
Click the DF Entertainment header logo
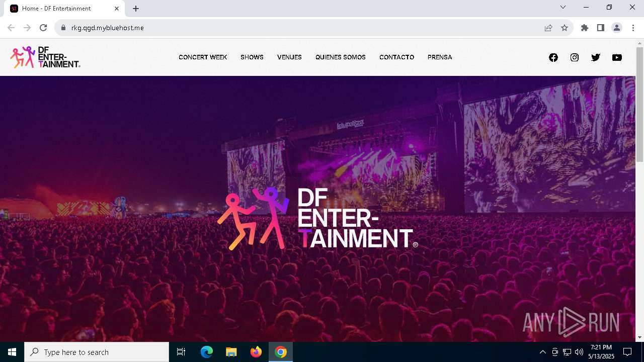pyautogui.click(x=45, y=57)
